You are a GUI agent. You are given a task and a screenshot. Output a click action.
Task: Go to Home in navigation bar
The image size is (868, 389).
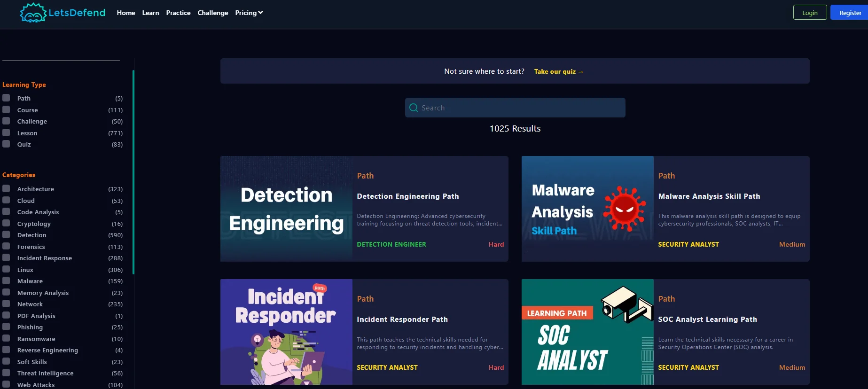(126, 13)
